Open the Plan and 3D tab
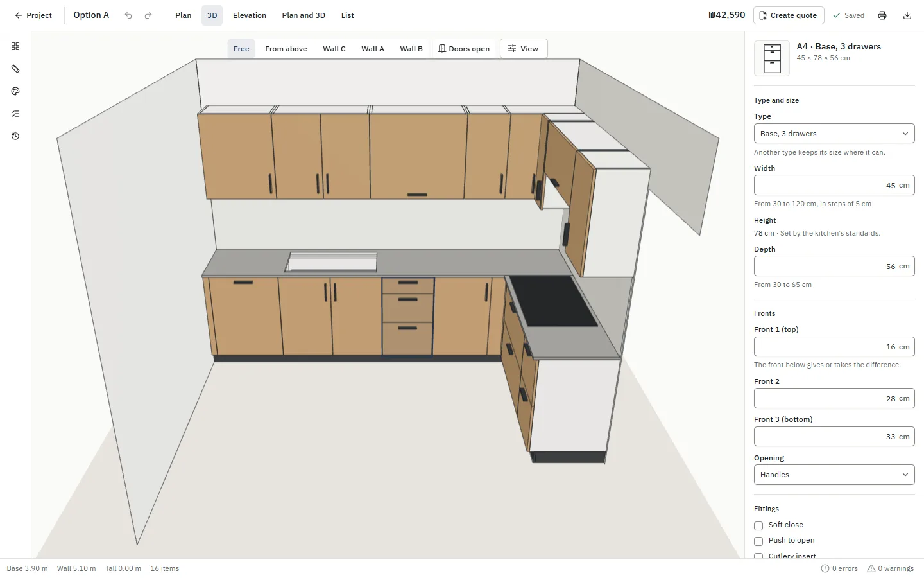 [304, 15]
